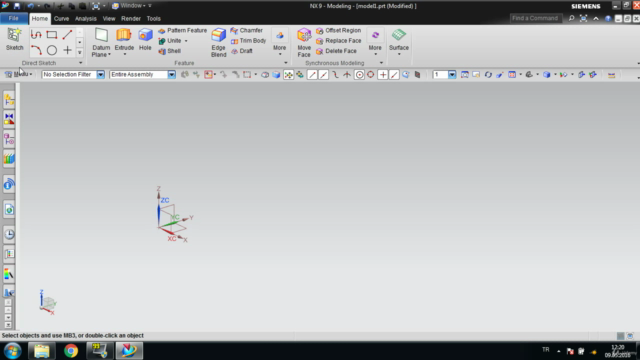Open the Edge Blend tool

coord(218,42)
